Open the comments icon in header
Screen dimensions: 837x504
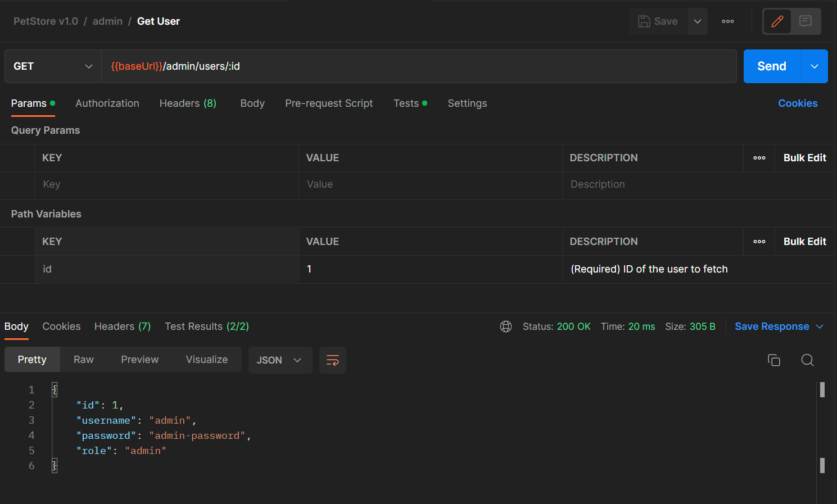click(806, 21)
